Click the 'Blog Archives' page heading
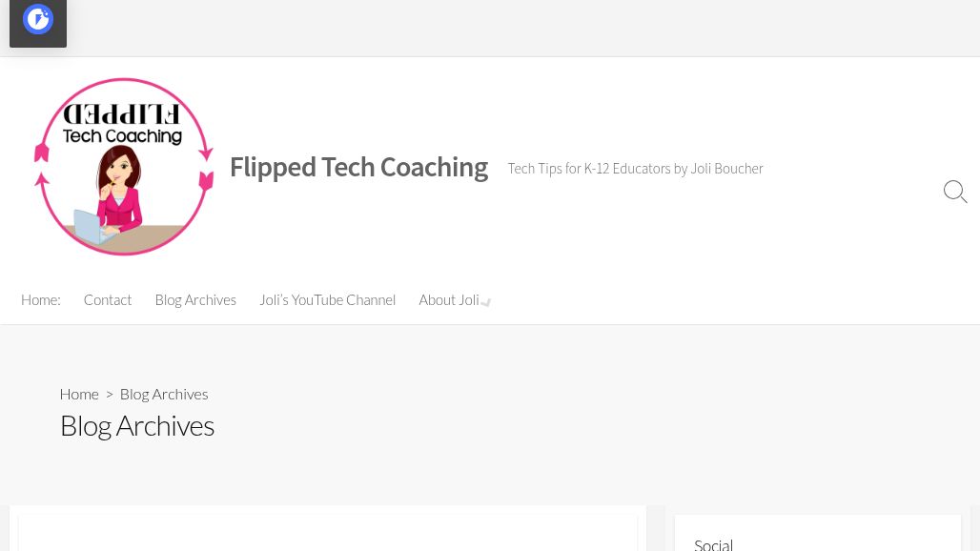The height and width of the screenshot is (551, 980). (136, 424)
